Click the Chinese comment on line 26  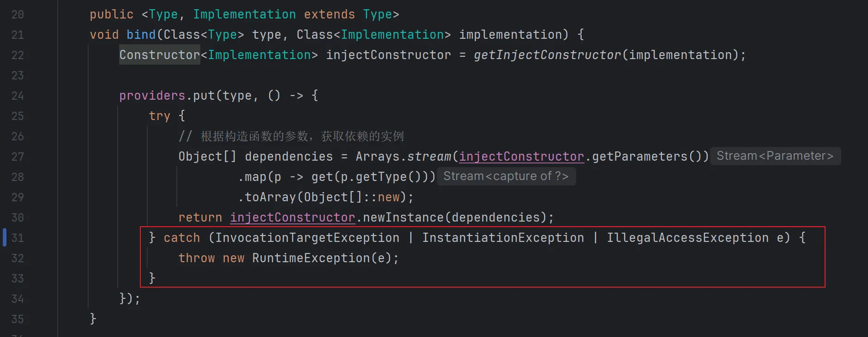(x=302, y=136)
